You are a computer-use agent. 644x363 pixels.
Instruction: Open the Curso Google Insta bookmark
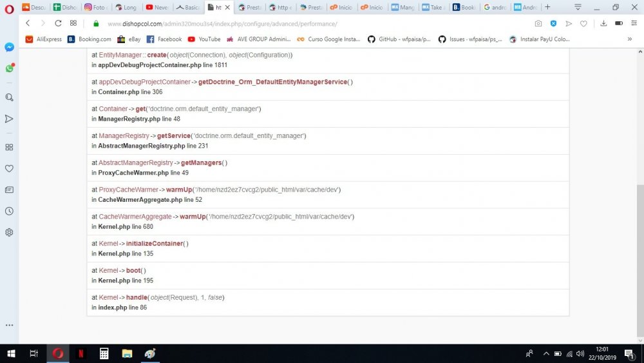[x=328, y=39]
